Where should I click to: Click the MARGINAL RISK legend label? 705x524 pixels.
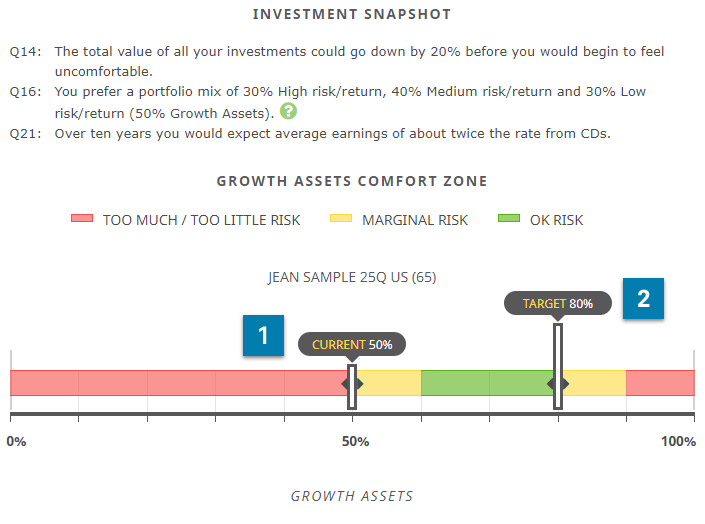point(415,220)
